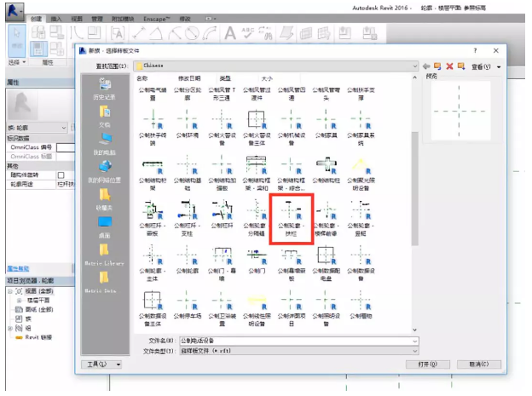
Task: Click Load into Project and Close icon
Action: tap(369, 33)
